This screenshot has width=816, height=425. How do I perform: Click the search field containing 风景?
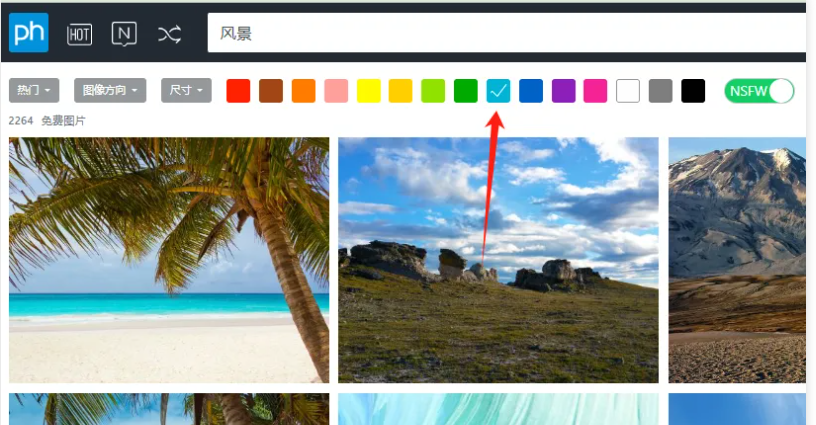(x=507, y=33)
